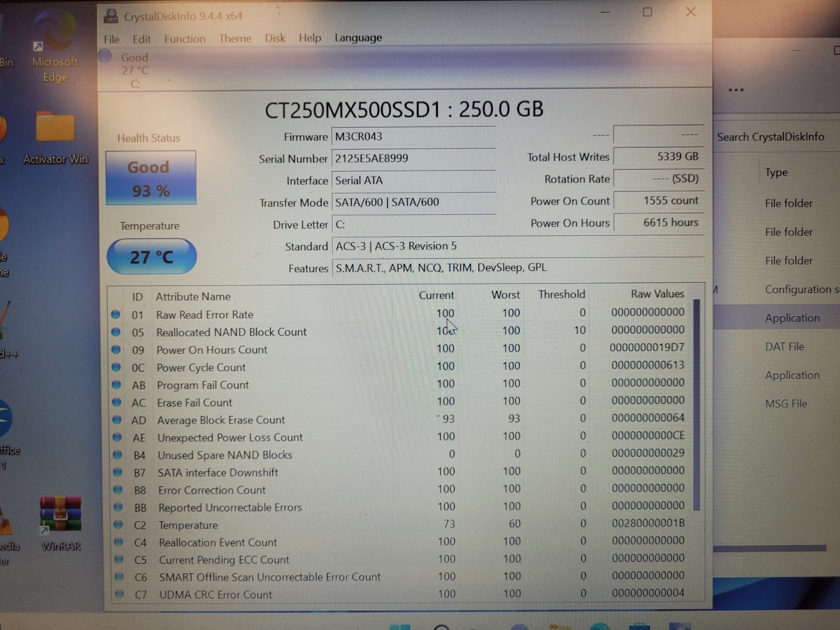Click the raw value 00280000001B

tap(648, 523)
